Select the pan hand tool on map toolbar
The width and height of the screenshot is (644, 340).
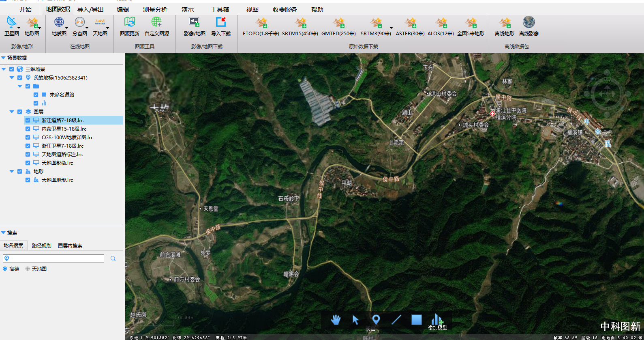click(x=336, y=320)
